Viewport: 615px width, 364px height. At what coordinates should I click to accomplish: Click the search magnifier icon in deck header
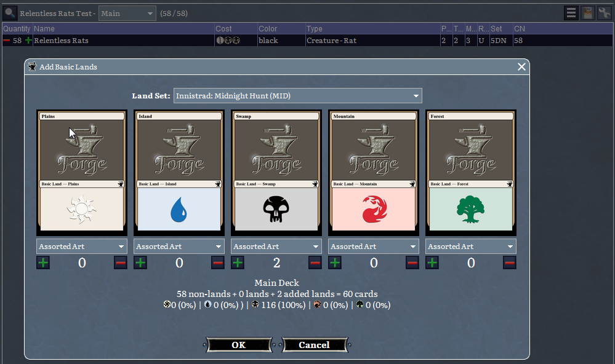pyautogui.click(x=10, y=13)
